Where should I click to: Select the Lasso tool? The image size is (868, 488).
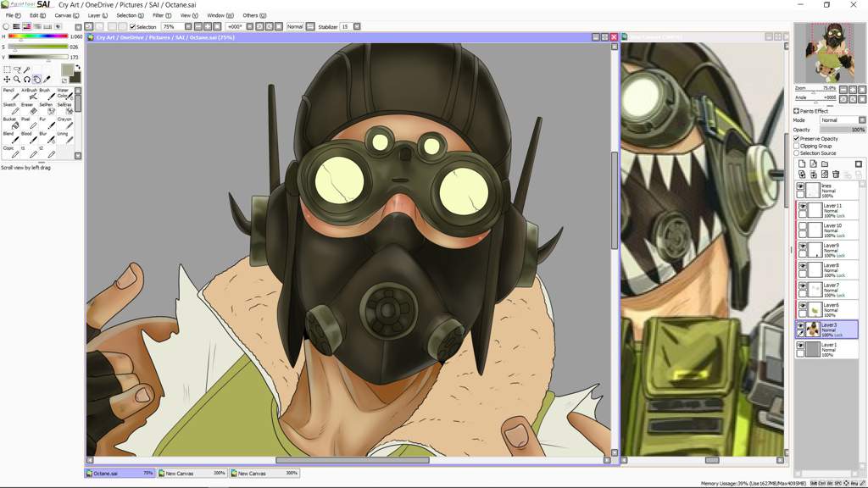[x=17, y=69]
